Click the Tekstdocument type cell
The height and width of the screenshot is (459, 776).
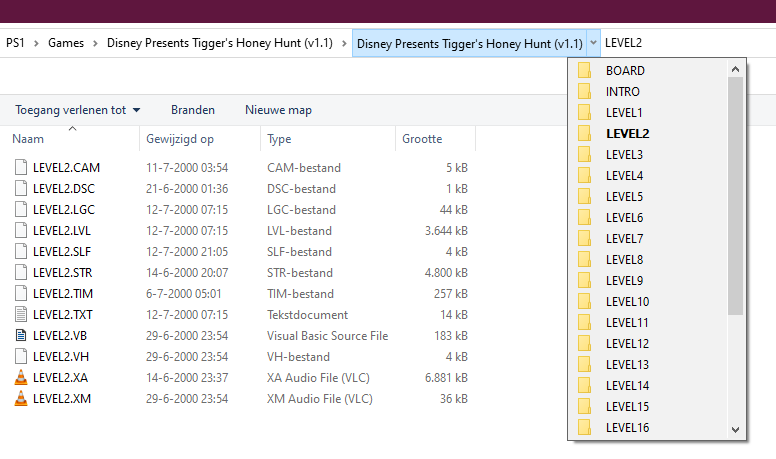[x=307, y=315]
